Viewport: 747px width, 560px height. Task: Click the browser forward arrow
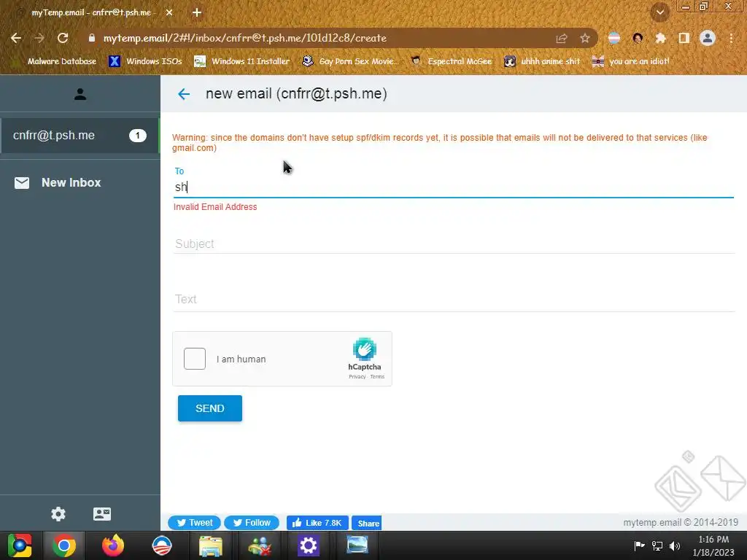click(39, 38)
